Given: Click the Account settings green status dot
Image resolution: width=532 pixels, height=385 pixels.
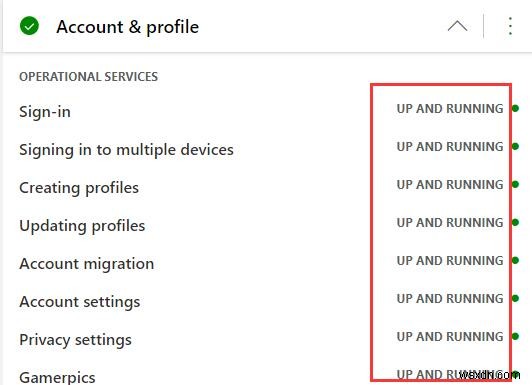Looking at the screenshot, I should 515,299.
